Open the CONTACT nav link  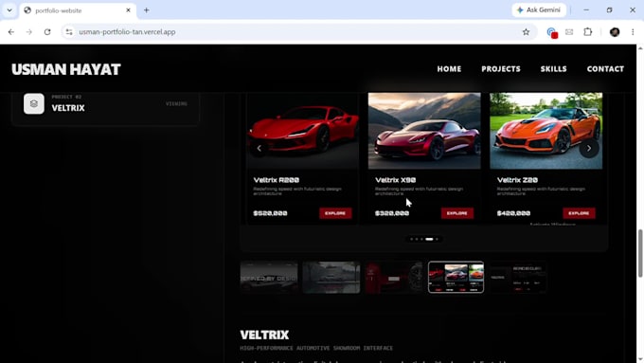[605, 69]
